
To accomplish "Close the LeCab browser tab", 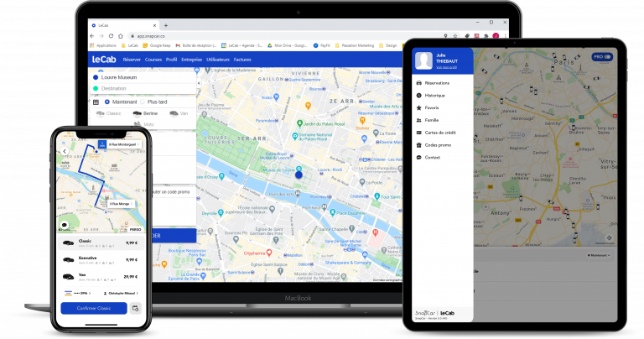I will 154,25.
